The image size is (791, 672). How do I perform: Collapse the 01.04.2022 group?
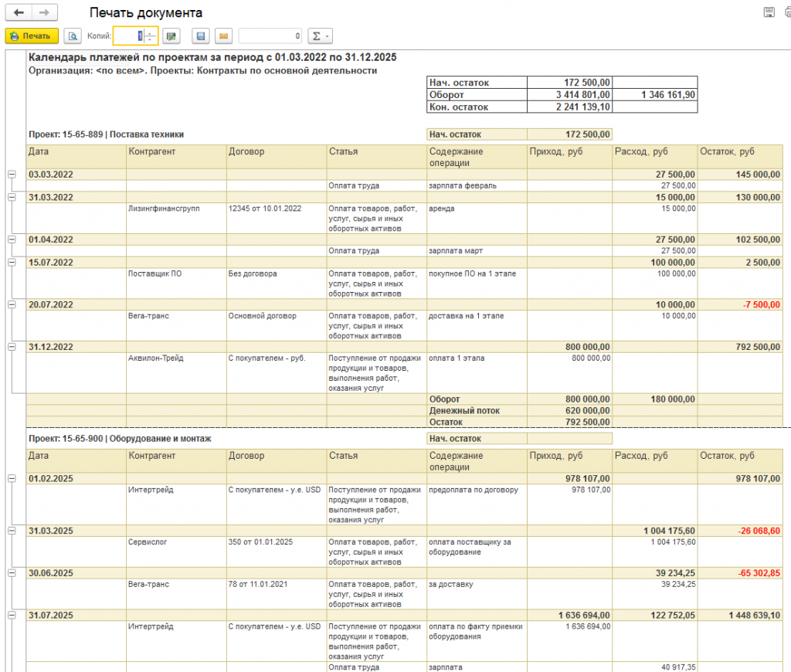click(12, 239)
